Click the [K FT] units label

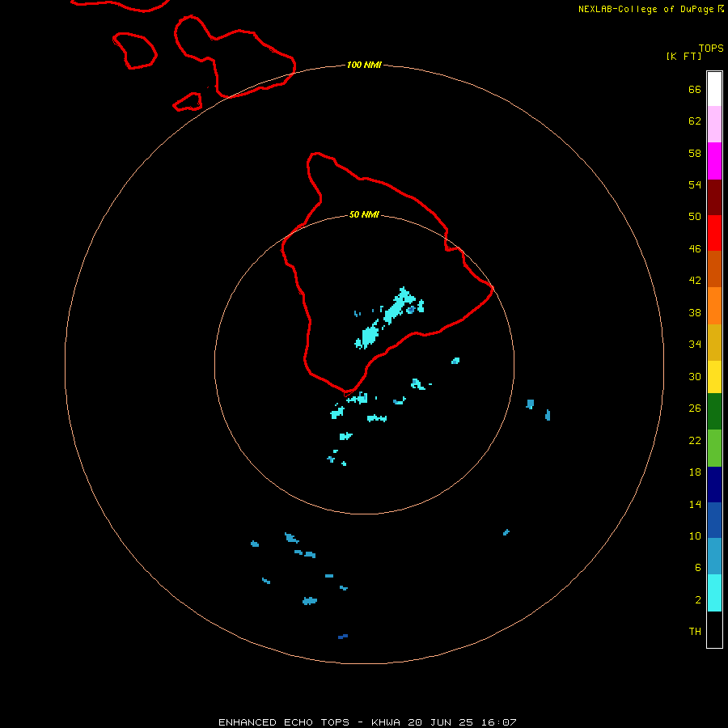pos(684,56)
